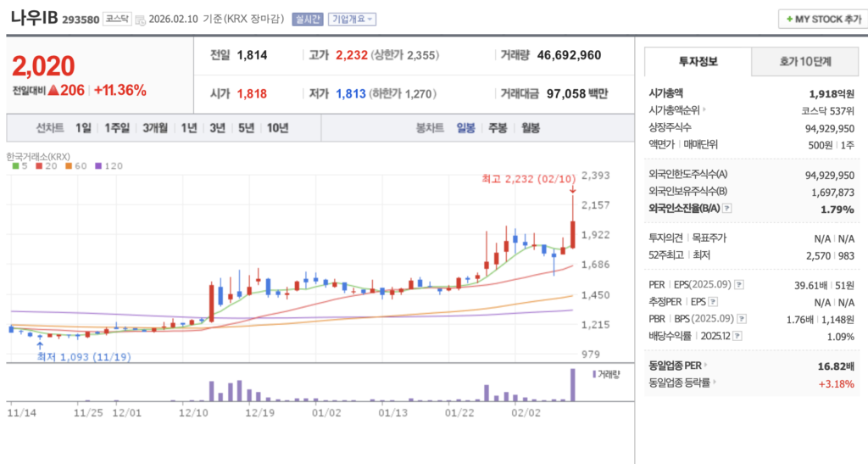This screenshot has width=868, height=464.
Task: Click the calendar icon before the date
Action: pos(140,20)
